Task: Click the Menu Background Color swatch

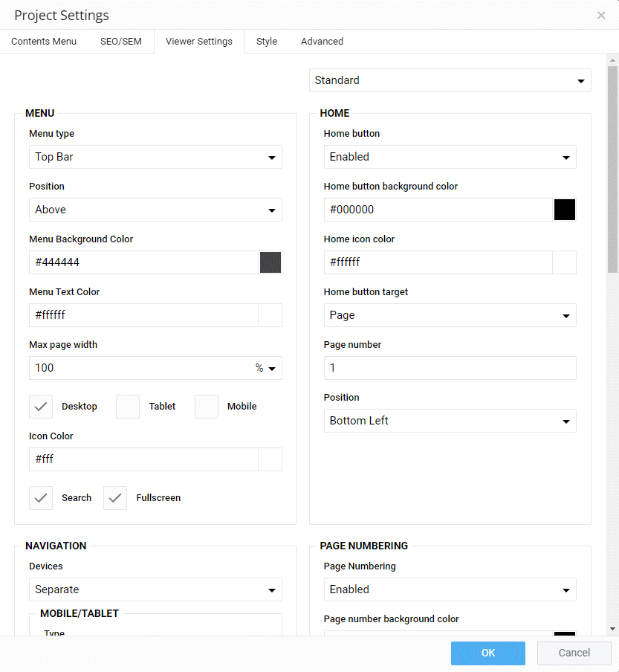Action: 270,262
